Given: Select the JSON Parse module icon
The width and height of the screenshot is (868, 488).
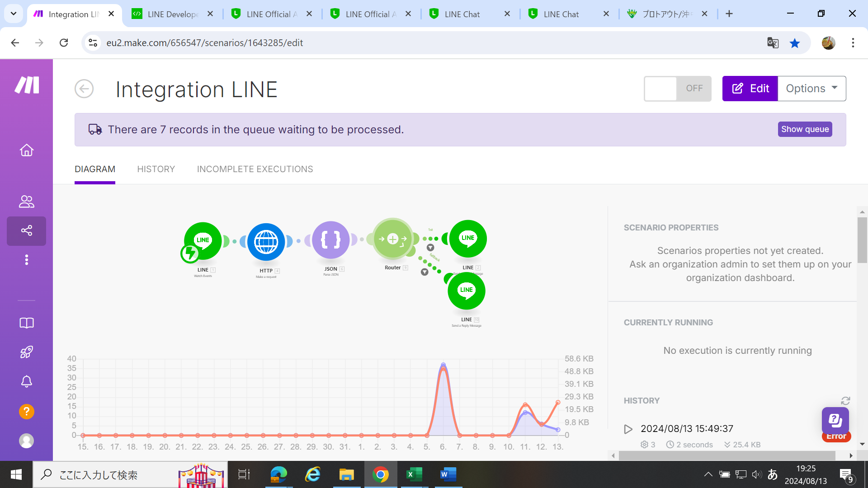Looking at the screenshot, I should click(x=330, y=240).
